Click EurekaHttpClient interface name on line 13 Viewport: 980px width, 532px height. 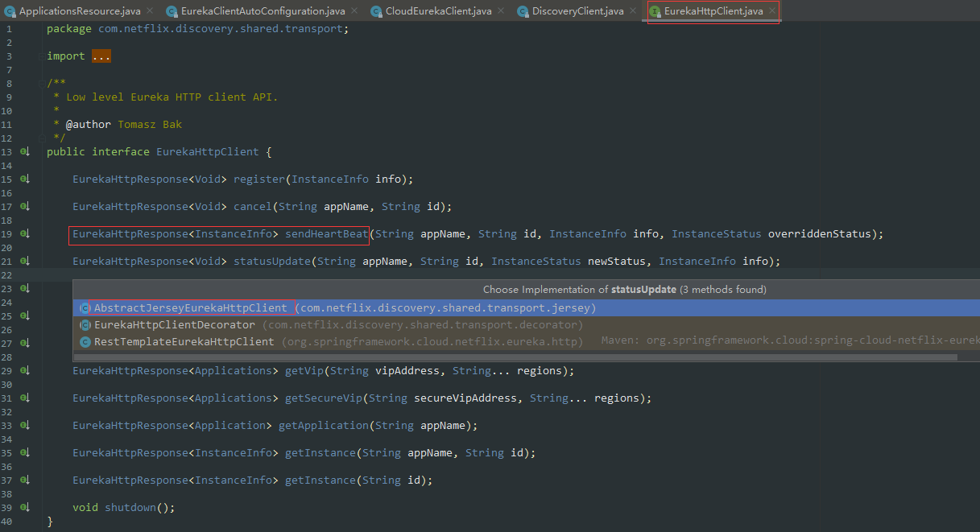point(208,152)
